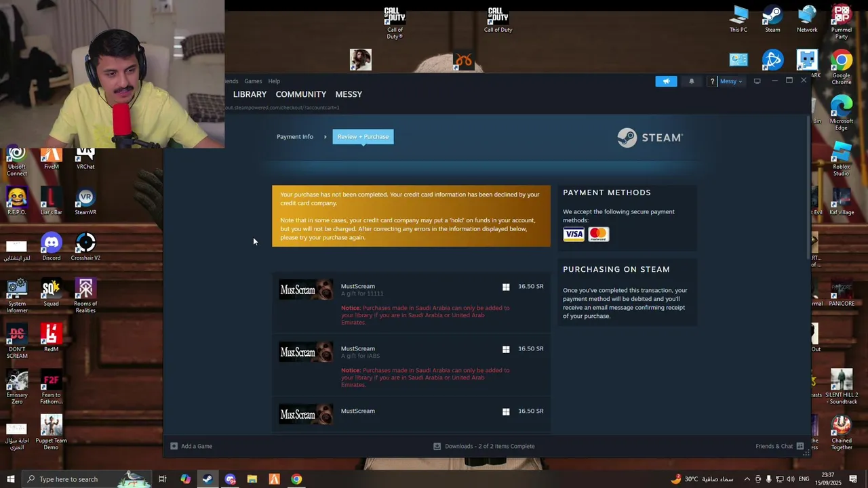The height and width of the screenshot is (488, 868).
Task: Open Roblox Studio desktop shortcut
Action: click(x=842, y=159)
